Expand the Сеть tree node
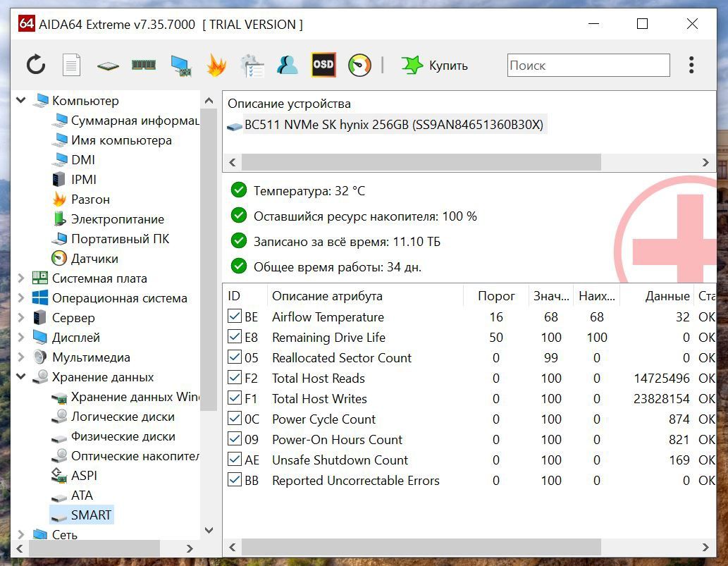Image resolution: width=728 pixels, height=566 pixels. pos(21,534)
